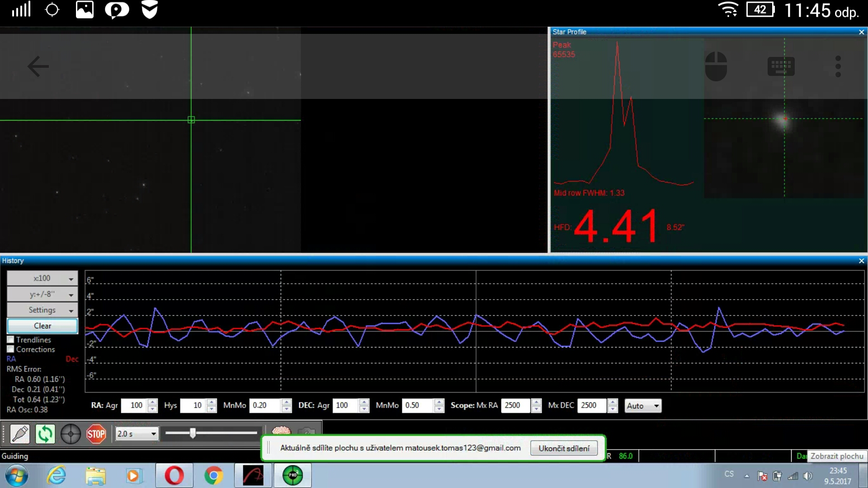The width and height of the screenshot is (868, 488).
Task: Click the loop/refresh guiding icon
Action: 45,433
